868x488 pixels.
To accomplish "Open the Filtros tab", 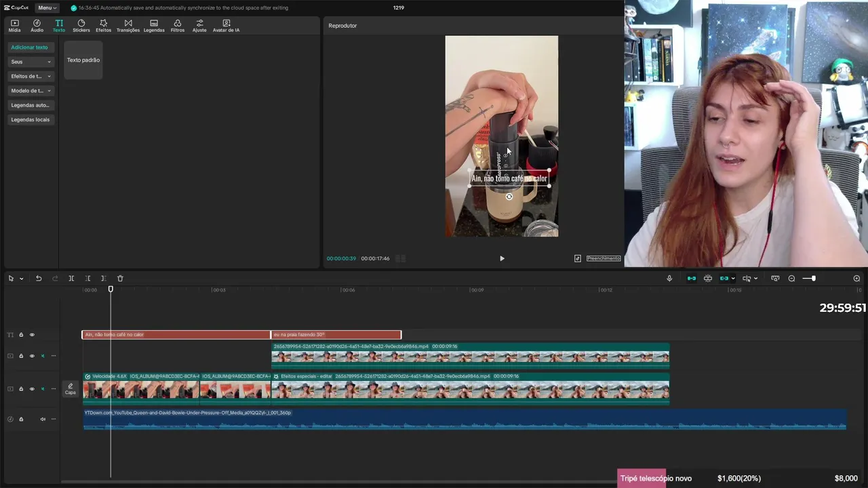I will click(178, 26).
